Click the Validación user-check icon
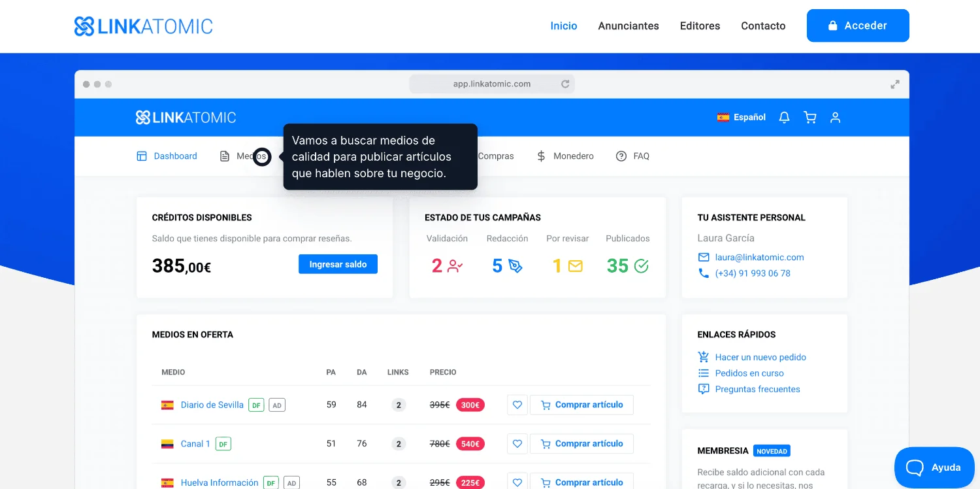 [455, 266]
